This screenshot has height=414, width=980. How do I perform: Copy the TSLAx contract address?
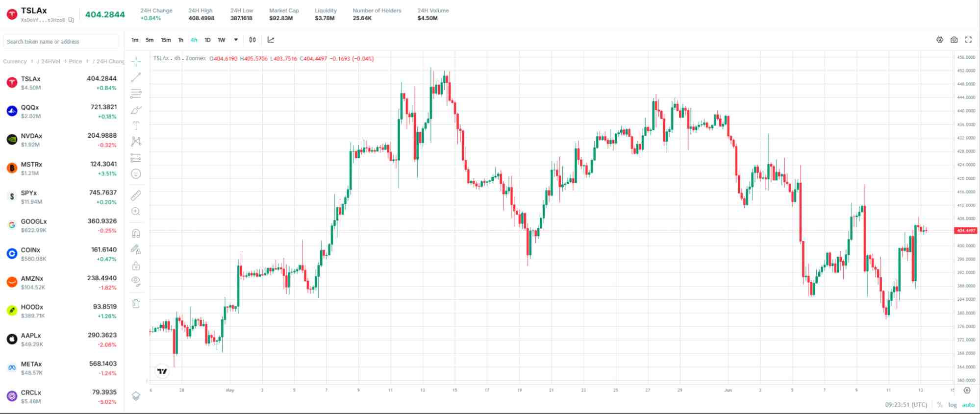click(x=71, y=20)
